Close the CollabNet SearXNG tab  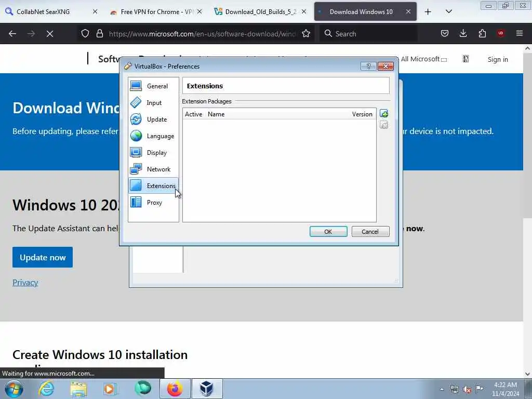click(x=95, y=11)
